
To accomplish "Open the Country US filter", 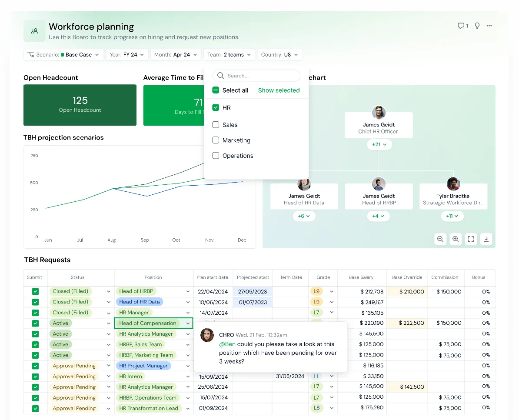I will 279,55.
